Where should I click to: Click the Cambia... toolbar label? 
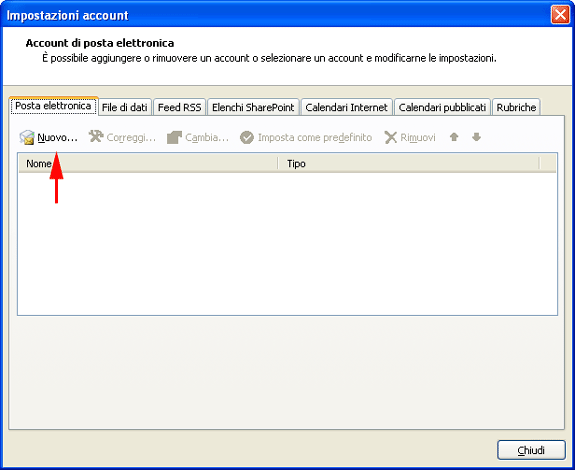(x=207, y=137)
